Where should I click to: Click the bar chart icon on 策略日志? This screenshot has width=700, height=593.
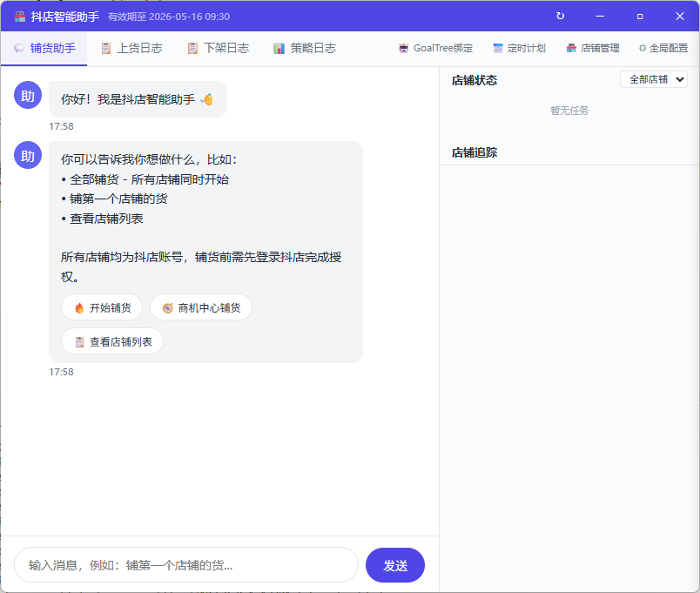coord(279,48)
